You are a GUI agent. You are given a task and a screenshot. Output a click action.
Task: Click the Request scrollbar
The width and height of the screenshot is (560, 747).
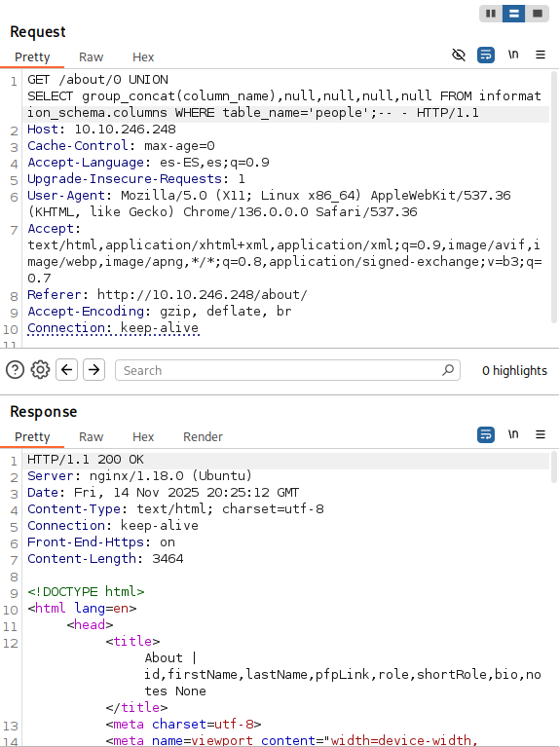pyautogui.click(x=554, y=198)
